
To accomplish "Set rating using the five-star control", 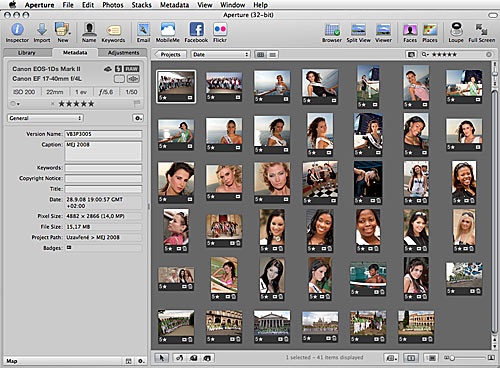I will coord(76,104).
